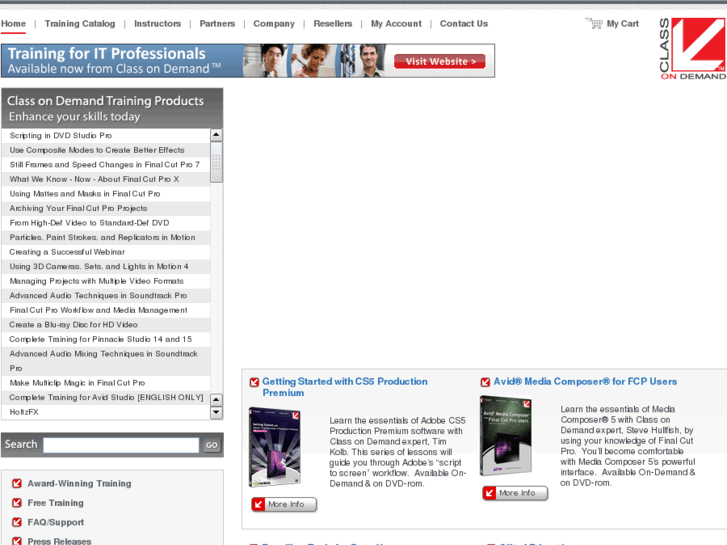Click the lower up-arrow of the product list
Screen dimensions: 727x545
click(x=216, y=399)
